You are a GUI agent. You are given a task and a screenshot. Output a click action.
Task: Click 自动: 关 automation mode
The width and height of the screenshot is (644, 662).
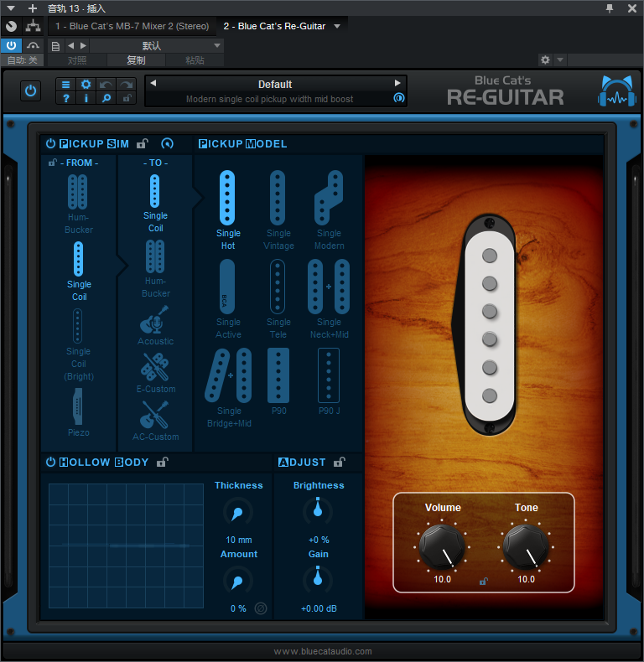(x=23, y=60)
